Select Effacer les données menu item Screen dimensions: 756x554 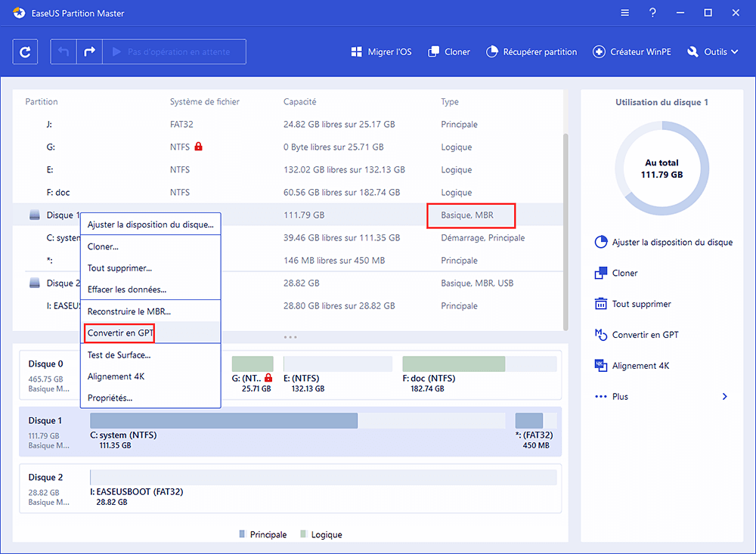[x=126, y=289]
